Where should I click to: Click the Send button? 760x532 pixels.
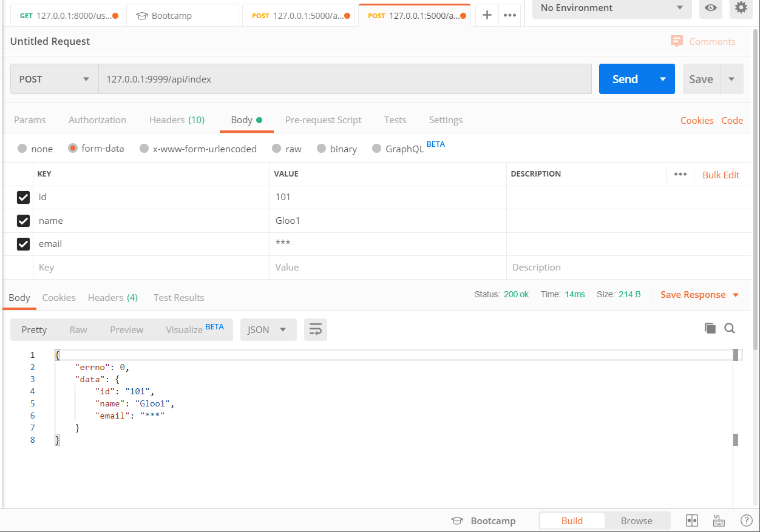click(x=624, y=79)
